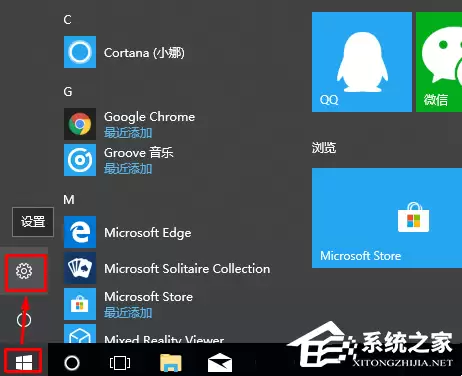Open the Microsoft Store large tile
Viewport: 462px width, 376px height.
coord(387,218)
